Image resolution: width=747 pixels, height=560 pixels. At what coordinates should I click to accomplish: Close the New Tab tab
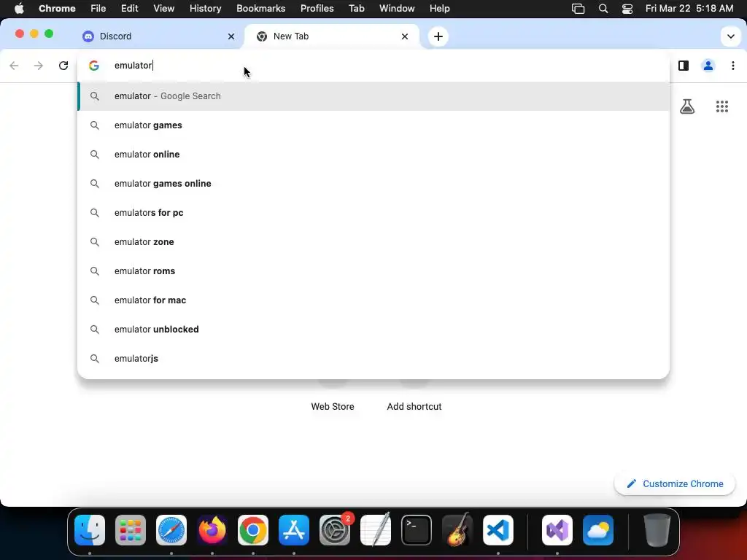[x=404, y=36]
